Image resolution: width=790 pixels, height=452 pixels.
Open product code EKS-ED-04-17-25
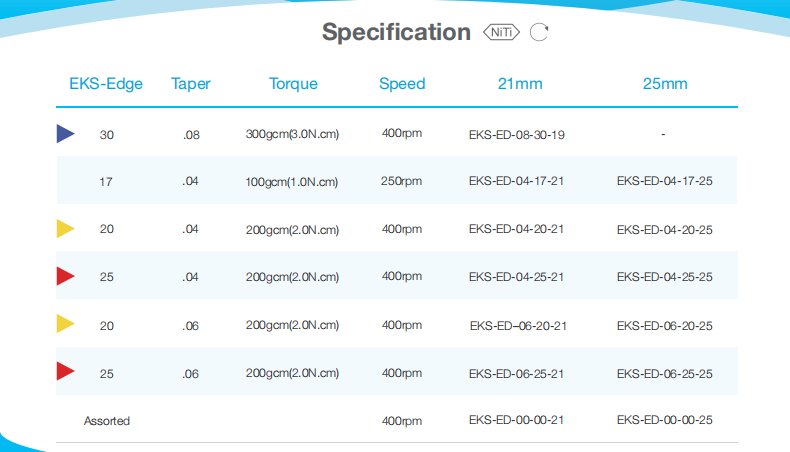coord(664,182)
